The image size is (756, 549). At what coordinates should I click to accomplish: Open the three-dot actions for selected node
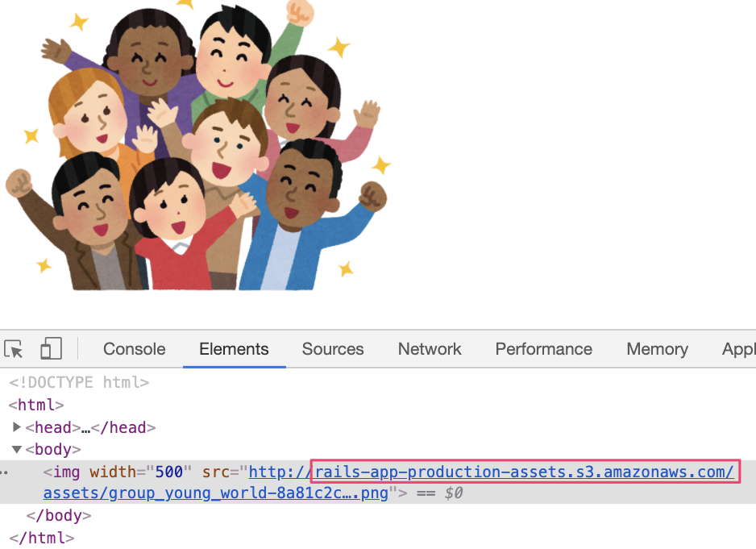click(x=4, y=472)
